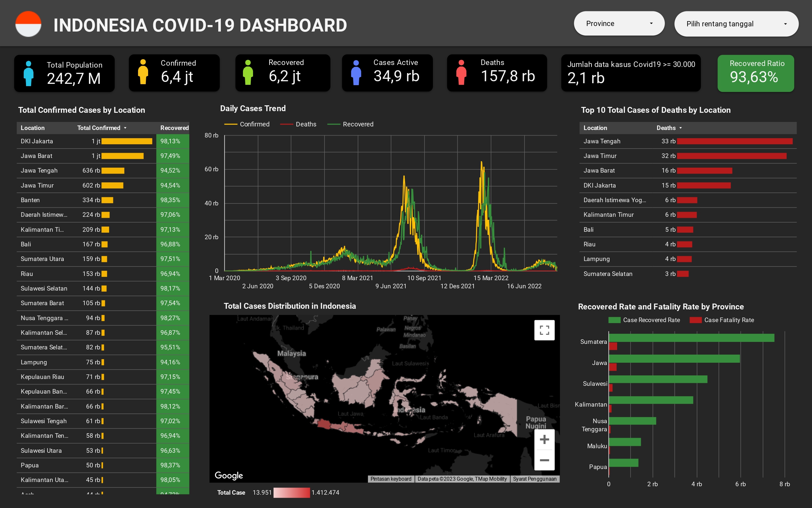Click the Pintasan keyboard link on the map
This screenshot has height=508, width=812.
tap(391, 479)
